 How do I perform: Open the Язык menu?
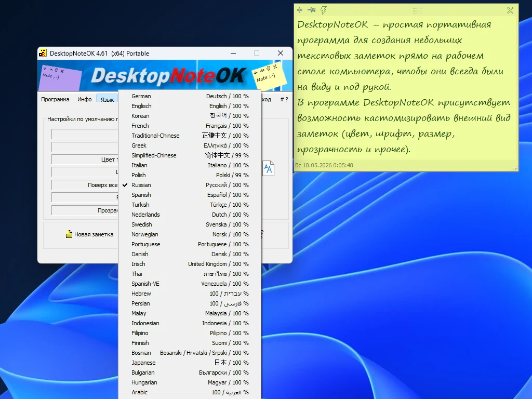coord(107,99)
